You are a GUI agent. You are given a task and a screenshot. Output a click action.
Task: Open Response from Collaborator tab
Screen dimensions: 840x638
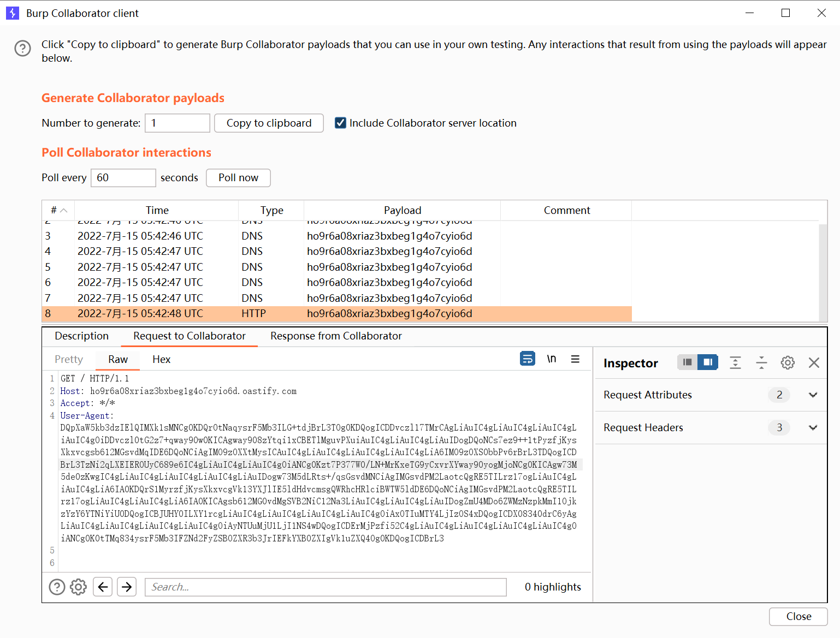tap(336, 336)
